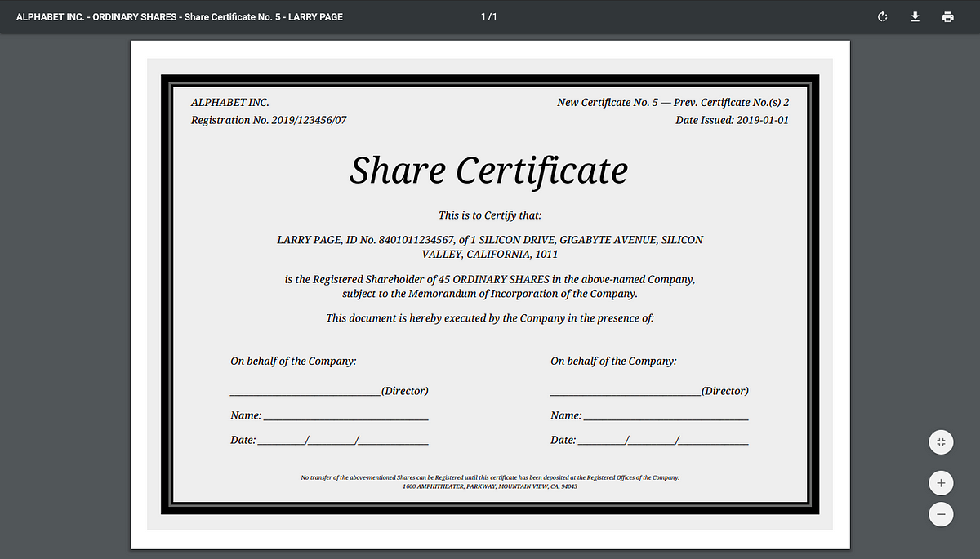This screenshot has height=559, width=980.
Task: Click the 1600 AMPHITHEATER PARKWAY address line
Action: (490, 486)
